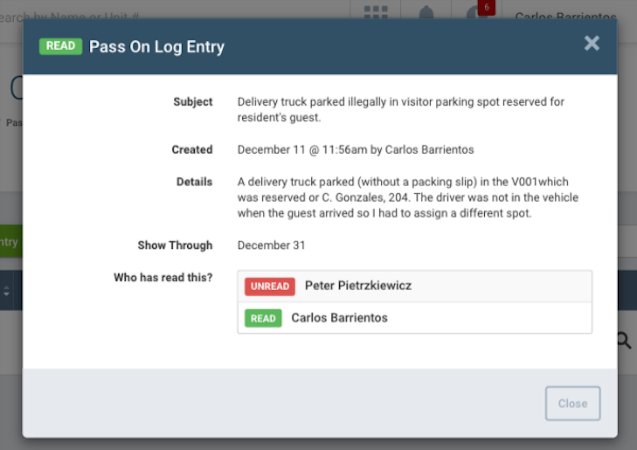The image size is (637, 450).
Task: Click the green Entry button behind modal
Action: point(11,241)
